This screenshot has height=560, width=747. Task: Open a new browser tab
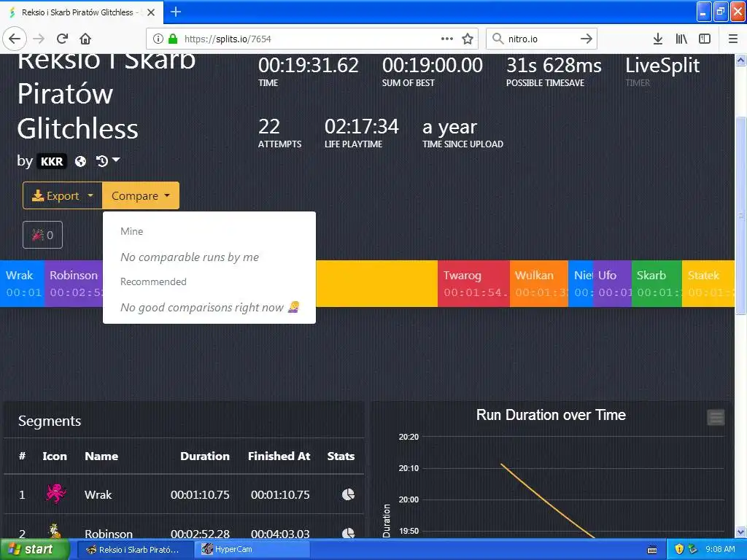point(175,12)
